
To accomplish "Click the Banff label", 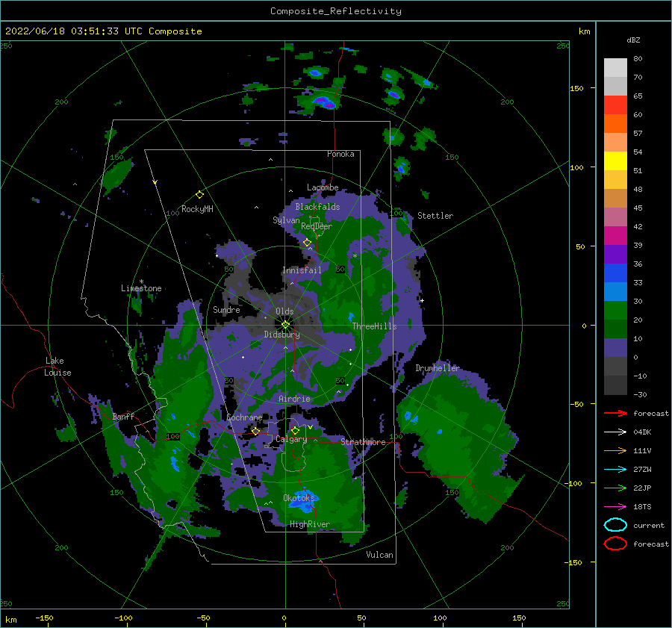I will pyautogui.click(x=123, y=417).
